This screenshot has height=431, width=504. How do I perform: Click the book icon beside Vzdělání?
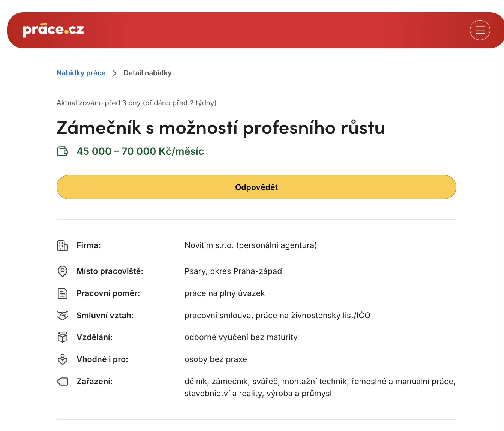pyautogui.click(x=63, y=337)
